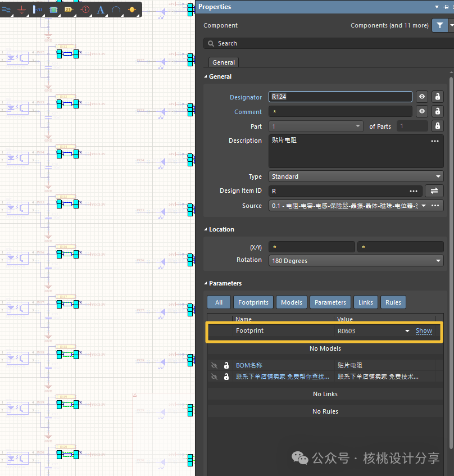The height and width of the screenshot is (476, 454).
Task: Toggle Comment visibility eye icon
Action: point(421,111)
